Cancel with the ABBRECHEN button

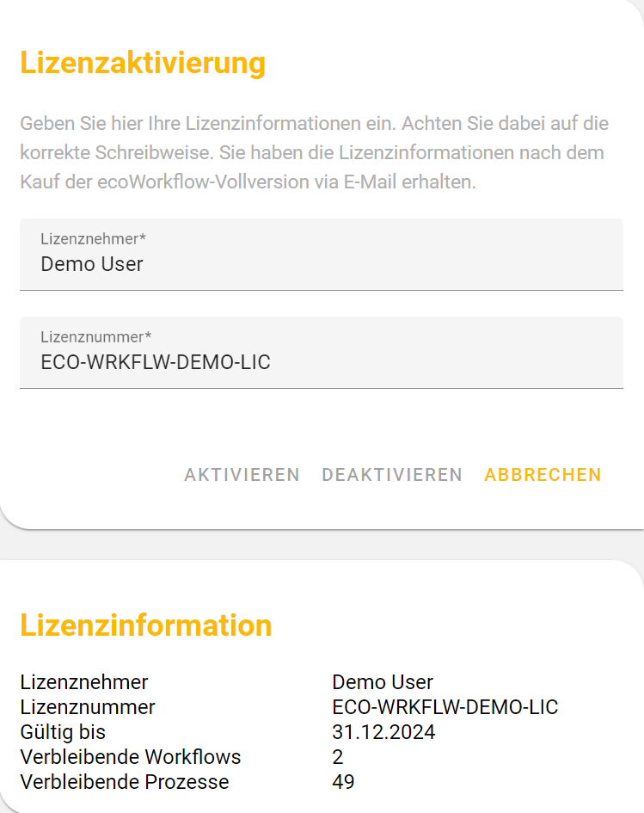[543, 475]
